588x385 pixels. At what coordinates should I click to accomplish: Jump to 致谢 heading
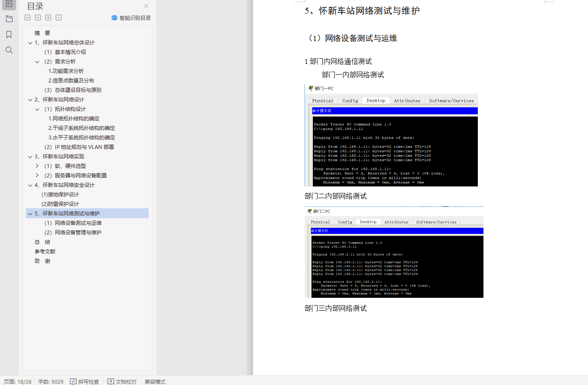(42, 261)
